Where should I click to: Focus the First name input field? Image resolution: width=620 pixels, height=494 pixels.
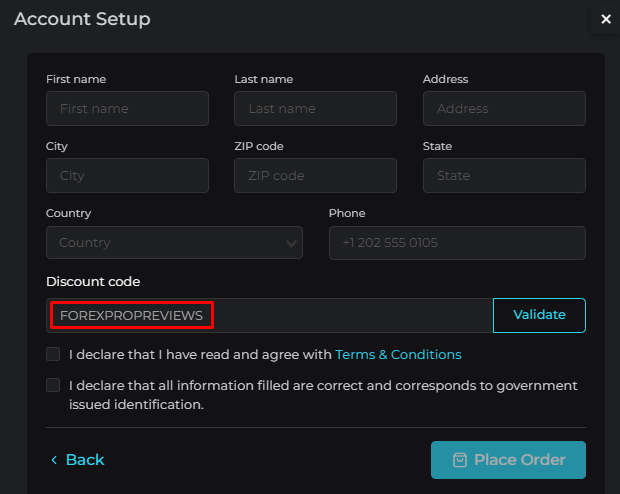(127, 108)
